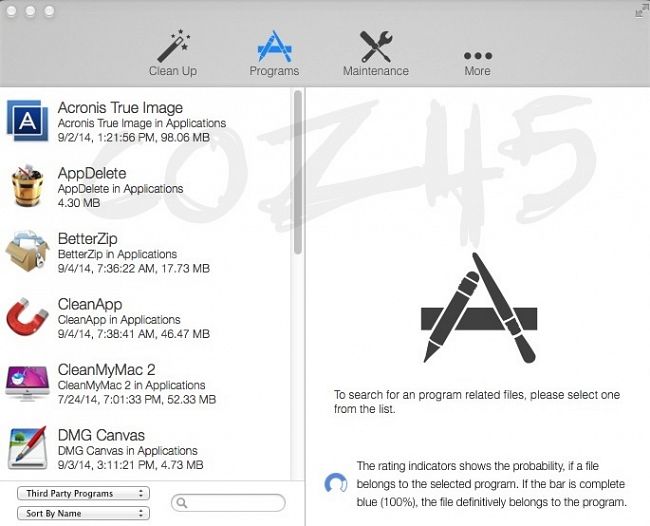This screenshot has width=650, height=526.
Task: Click the large App Store placeholder graphic
Action: coord(479,308)
